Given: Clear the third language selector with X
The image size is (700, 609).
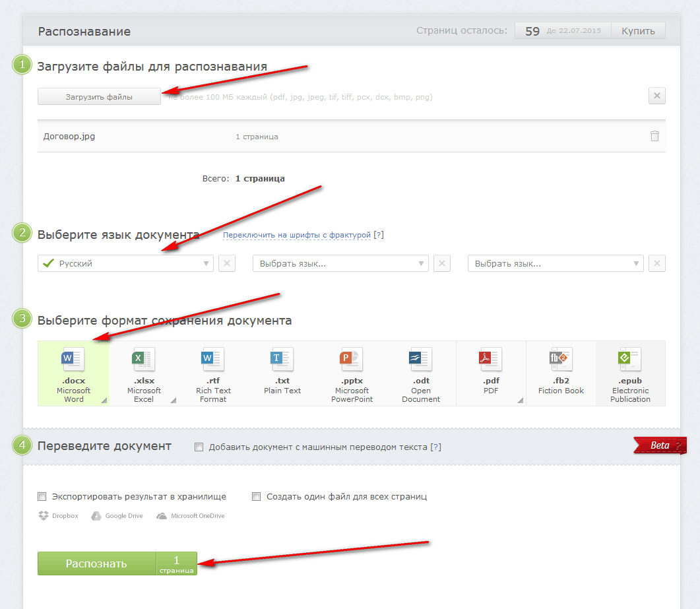Looking at the screenshot, I should coord(657,263).
